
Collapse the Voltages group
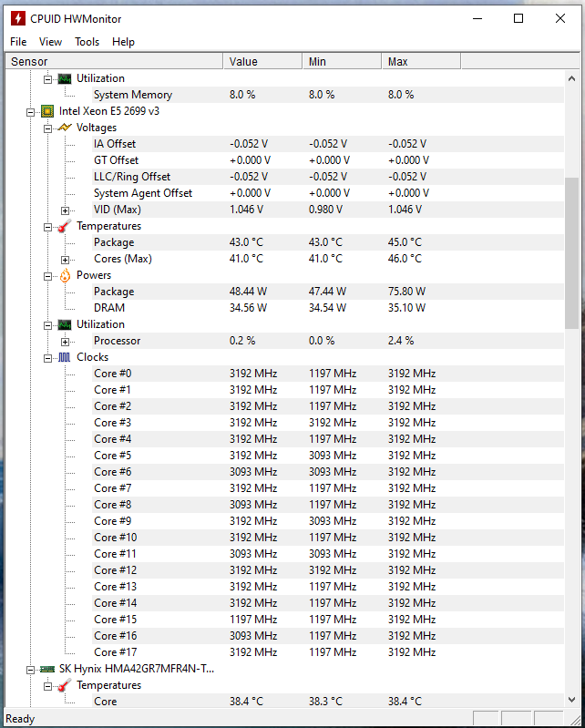[47, 128]
